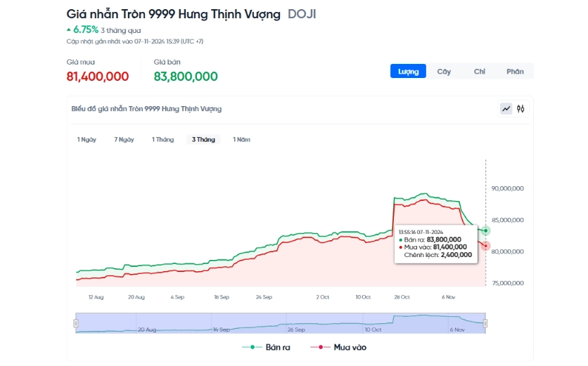
Task: Click the chart title Biểu đồ giá nhẫn
Action: pyautogui.click(x=146, y=109)
